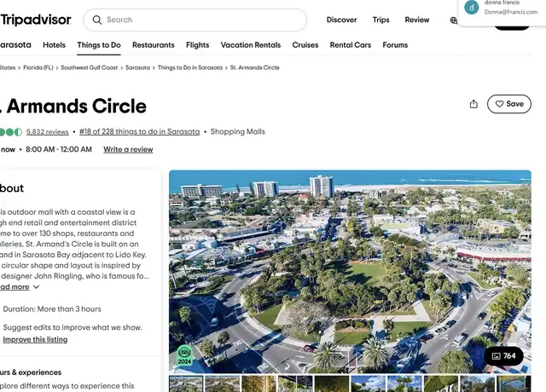The height and width of the screenshot is (392, 546).
Task: Select the Forums tab
Action: [395, 45]
